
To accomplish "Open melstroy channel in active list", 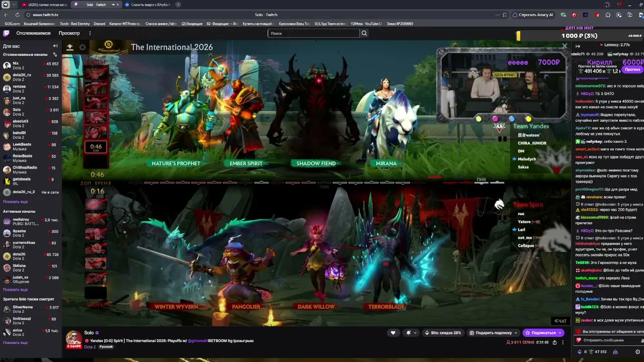I will (x=31, y=221).
